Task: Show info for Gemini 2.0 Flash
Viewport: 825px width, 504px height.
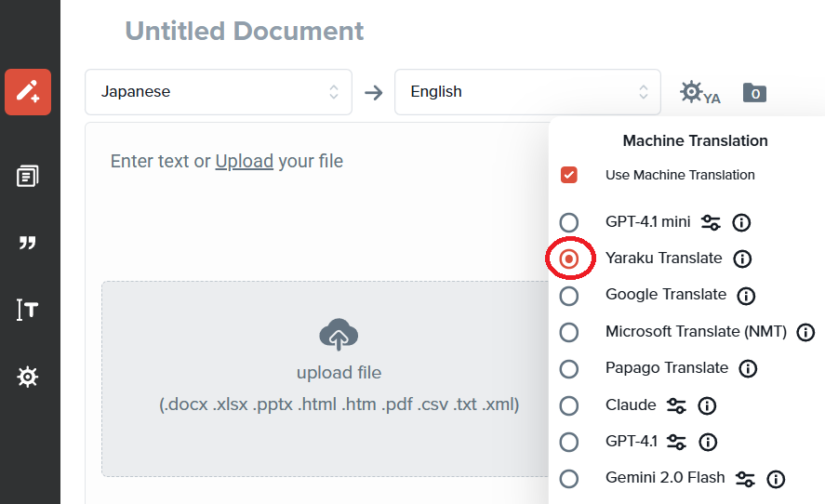Action: click(776, 479)
